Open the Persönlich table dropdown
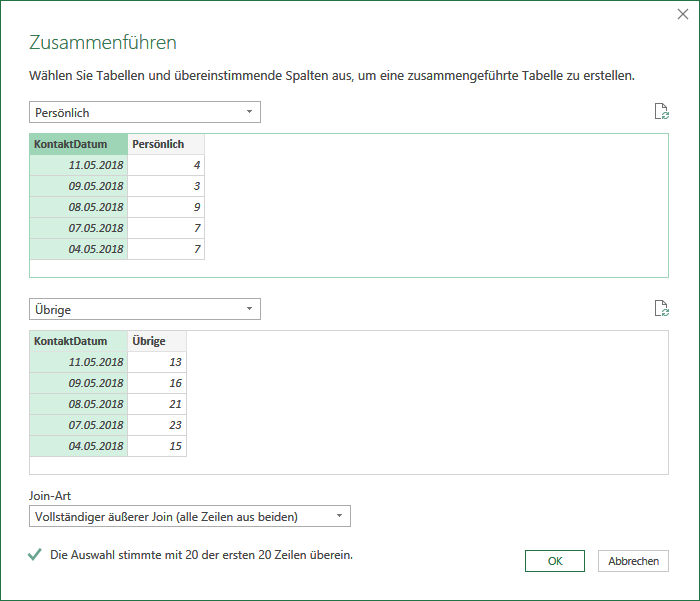Image resolution: width=700 pixels, height=601 pixels. tap(145, 112)
